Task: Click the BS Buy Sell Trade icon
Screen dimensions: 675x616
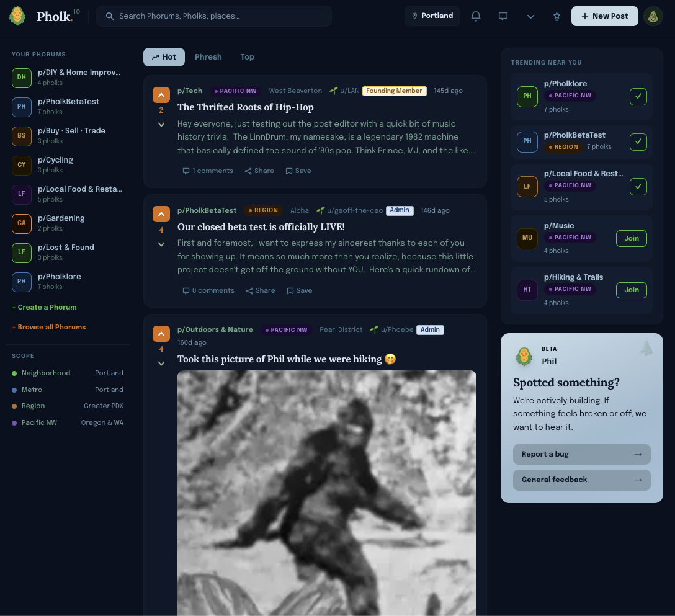Action: [x=22, y=136]
